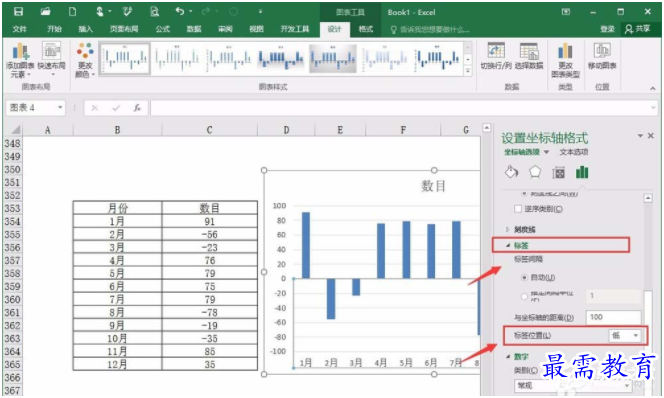Toggle the 逆序类别 (reverse order) checkbox
Screen dimensions: 664x398
pyautogui.click(x=518, y=209)
